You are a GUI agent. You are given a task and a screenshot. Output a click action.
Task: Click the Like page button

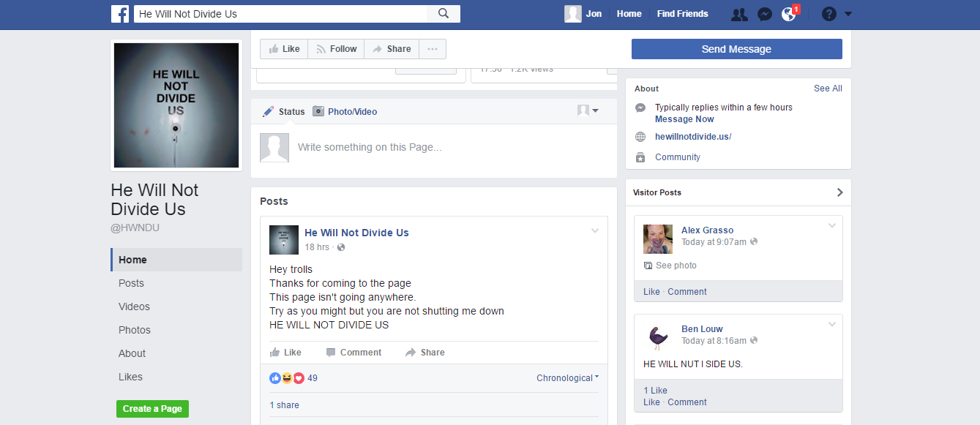(x=284, y=49)
